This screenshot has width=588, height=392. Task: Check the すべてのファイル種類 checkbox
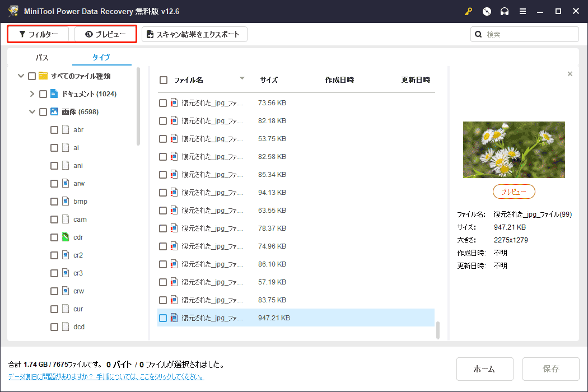pos(32,76)
